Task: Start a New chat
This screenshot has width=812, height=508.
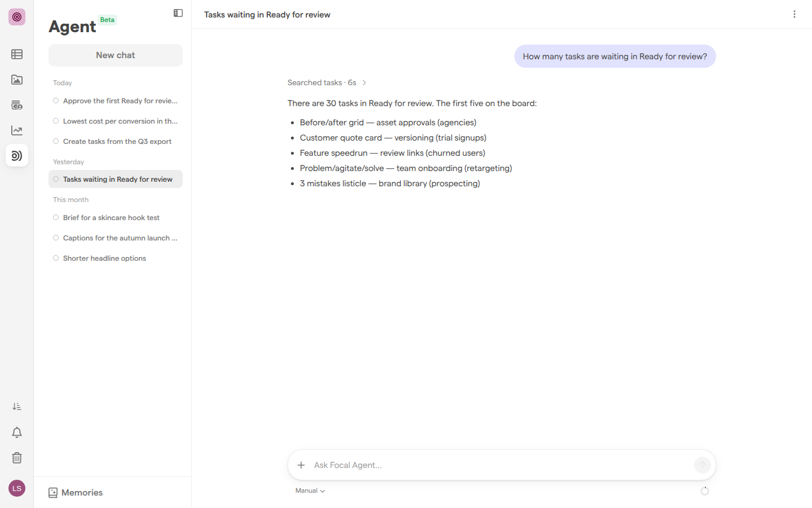Action: pos(116,55)
